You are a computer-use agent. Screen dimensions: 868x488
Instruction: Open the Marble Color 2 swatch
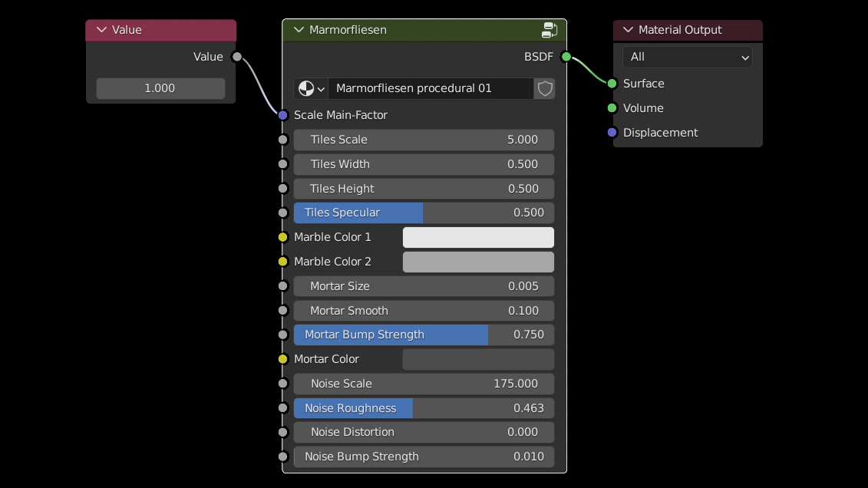point(478,262)
